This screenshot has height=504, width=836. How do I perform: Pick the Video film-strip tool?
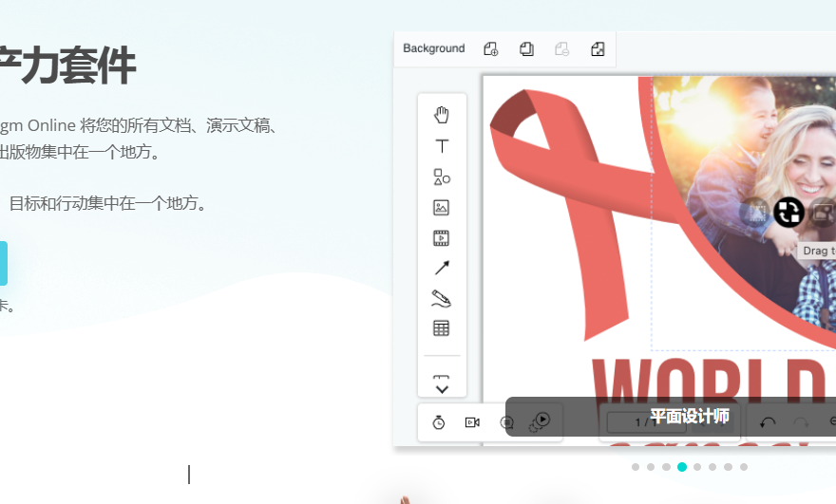[x=442, y=237]
